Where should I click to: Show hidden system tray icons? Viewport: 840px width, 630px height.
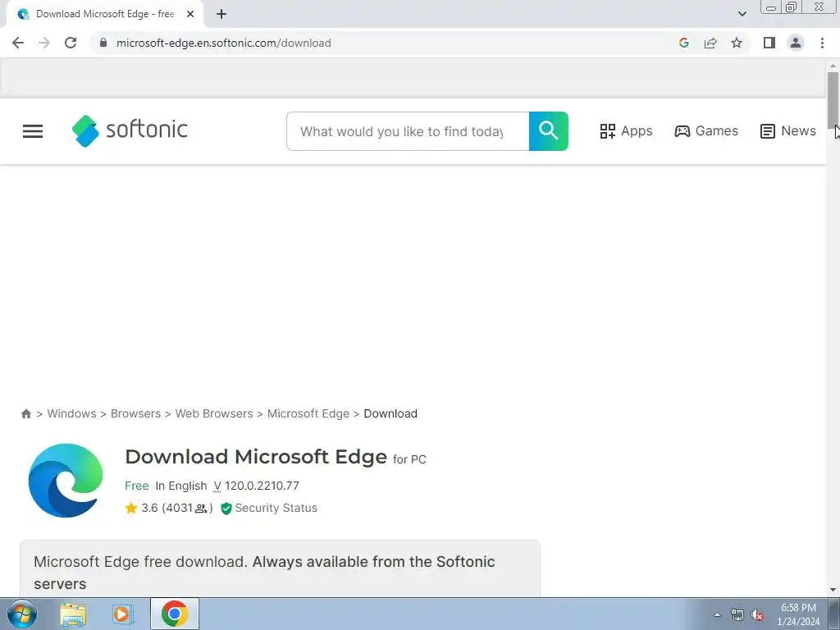(x=717, y=614)
